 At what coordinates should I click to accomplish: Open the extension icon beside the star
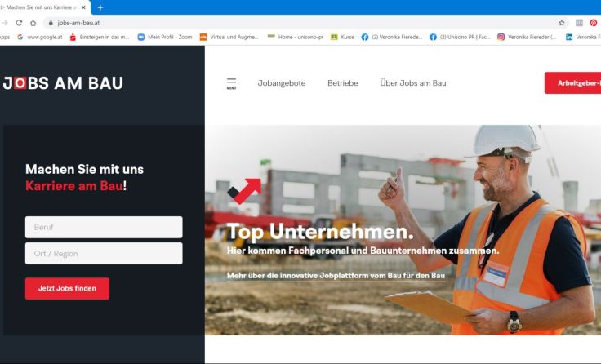[x=579, y=23]
